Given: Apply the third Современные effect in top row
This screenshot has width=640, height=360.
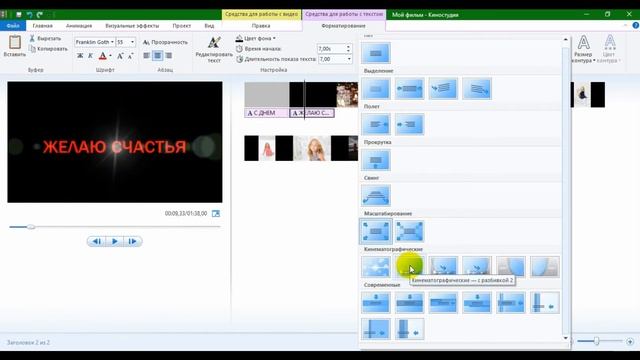Looking at the screenshot, I should tap(443, 303).
